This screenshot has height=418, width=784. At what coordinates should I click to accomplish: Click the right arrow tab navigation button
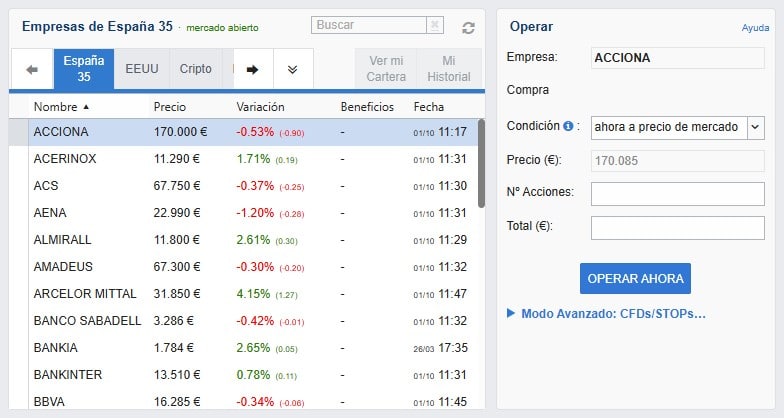coord(252,69)
